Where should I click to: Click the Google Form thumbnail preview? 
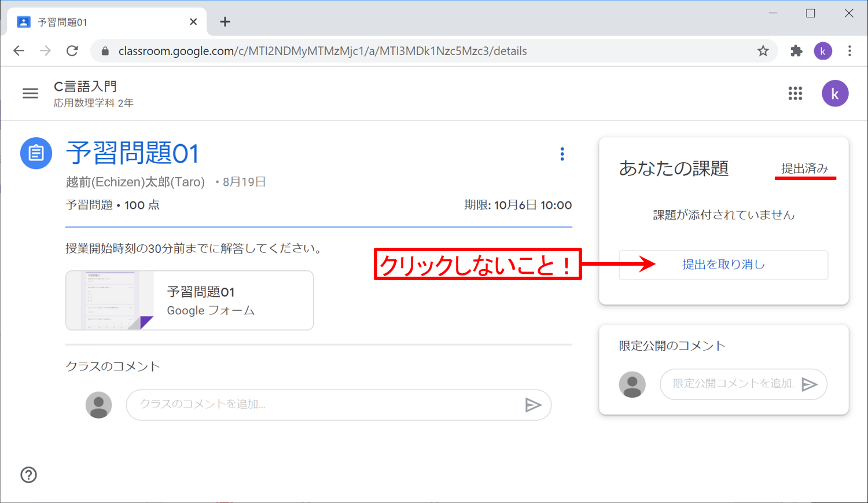coord(110,300)
